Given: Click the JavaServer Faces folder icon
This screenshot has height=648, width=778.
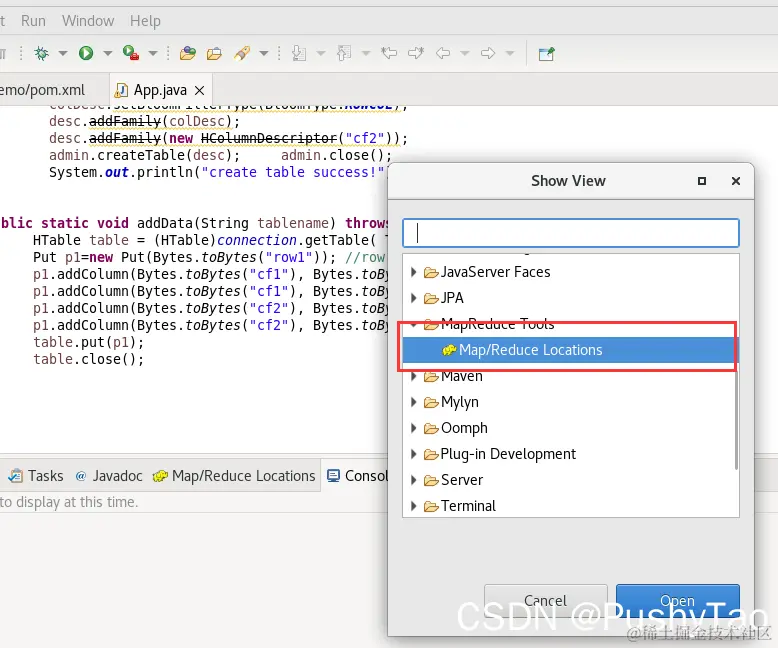Looking at the screenshot, I should 431,272.
